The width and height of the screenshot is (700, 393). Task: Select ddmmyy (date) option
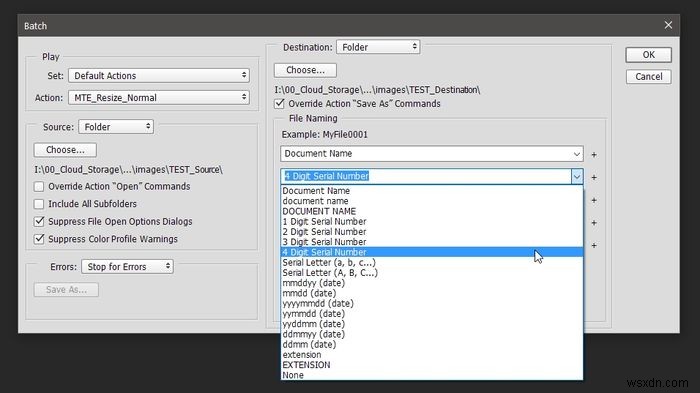coord(432,334)
